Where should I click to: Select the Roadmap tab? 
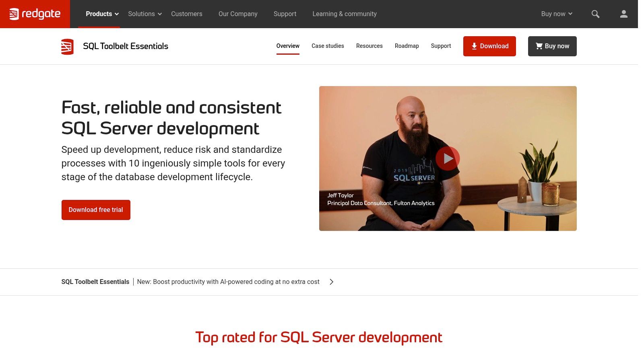point(407,46)
